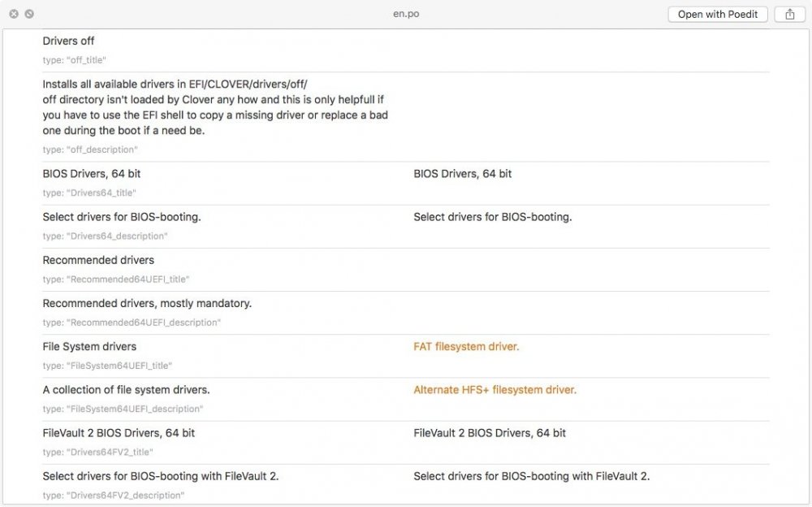Viewport: 812px width, 507px height.
Task: Select the type "off_title" comment
Action: click(74, 60)
